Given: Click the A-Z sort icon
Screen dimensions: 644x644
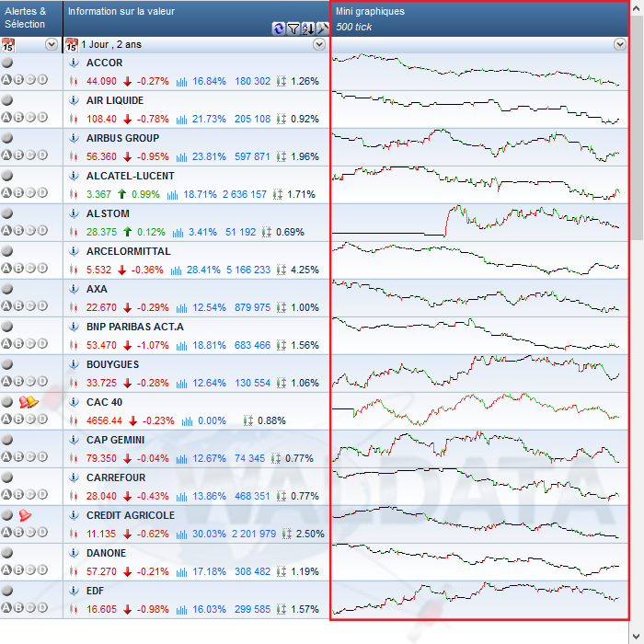Looking at the screenshot, I should (x=308, y=29).
